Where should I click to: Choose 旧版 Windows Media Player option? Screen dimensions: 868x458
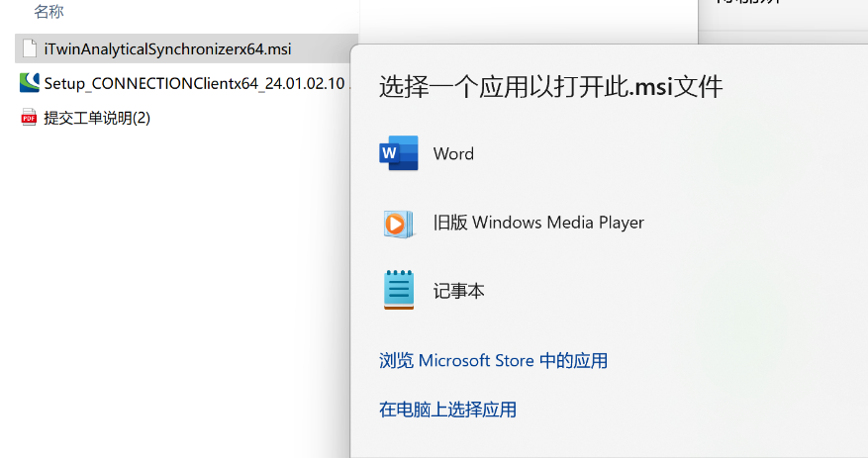click(538, 223)
